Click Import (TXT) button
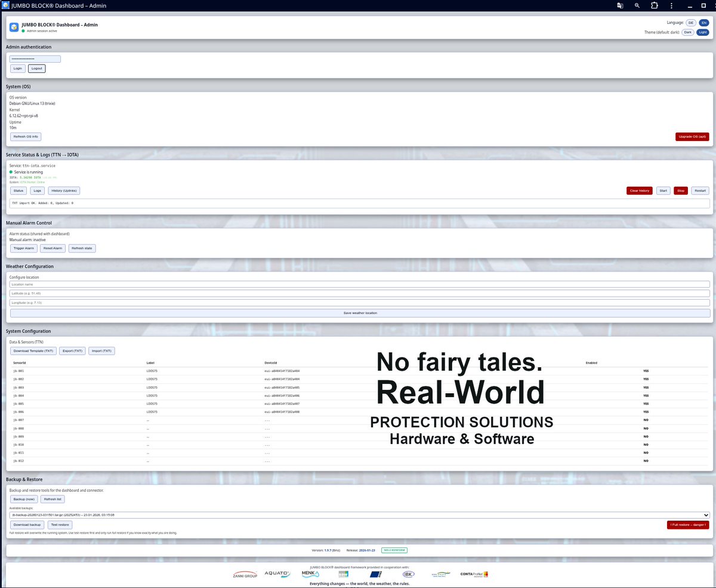Viewport: 716px width, 588px height. tap(101, 351)
